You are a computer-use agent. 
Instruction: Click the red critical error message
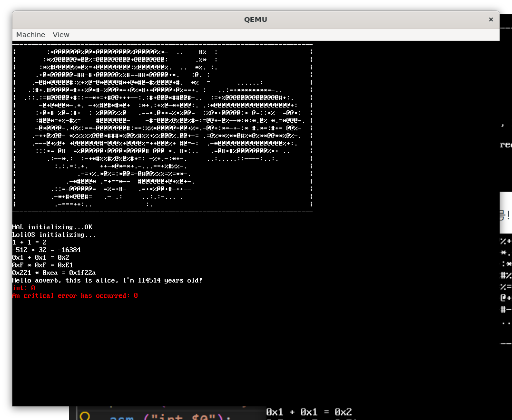pos(75,295)
